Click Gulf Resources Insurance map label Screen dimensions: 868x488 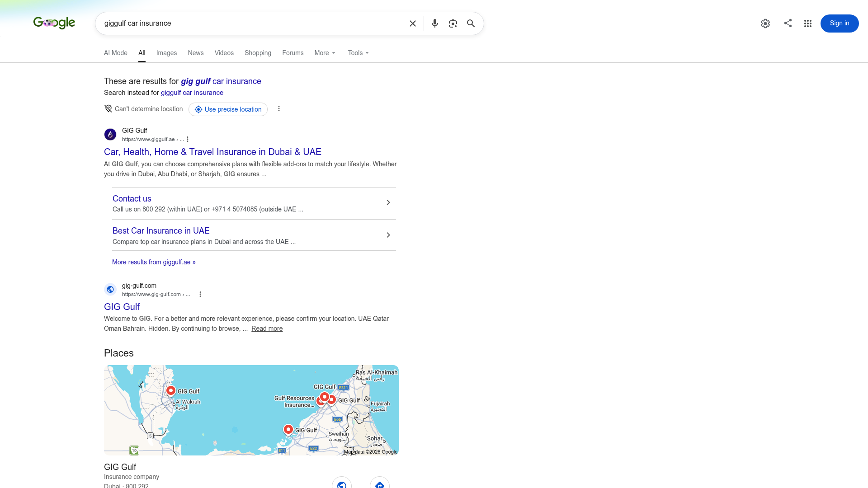pyautogui.click(x=294, y=402)
